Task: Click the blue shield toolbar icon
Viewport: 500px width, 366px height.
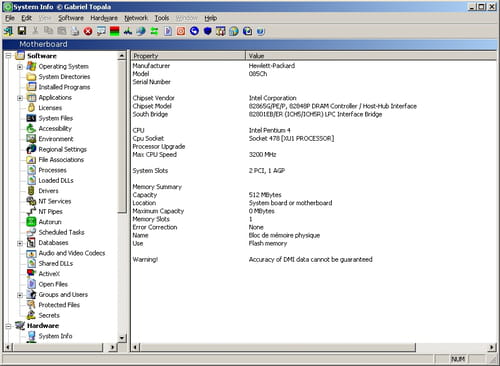Action: coord(207,31)
